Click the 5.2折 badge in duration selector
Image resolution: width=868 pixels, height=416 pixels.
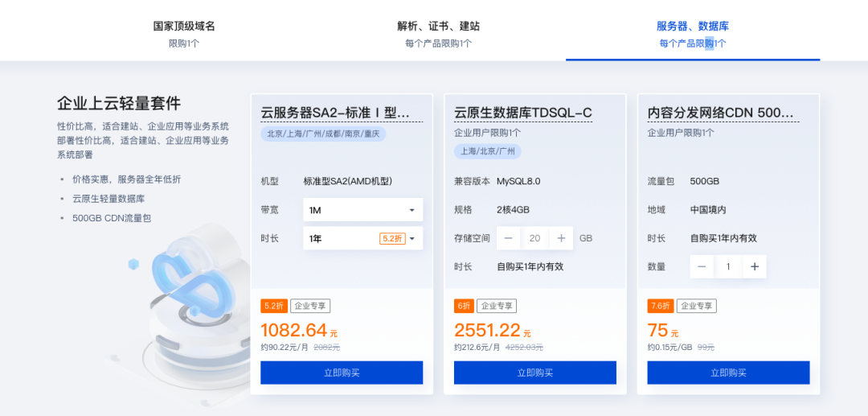392,239
